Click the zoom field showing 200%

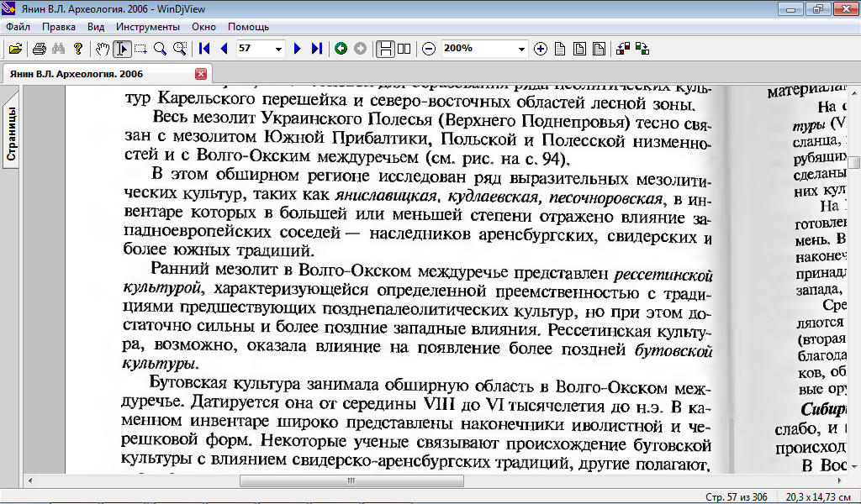pos(478,48)
